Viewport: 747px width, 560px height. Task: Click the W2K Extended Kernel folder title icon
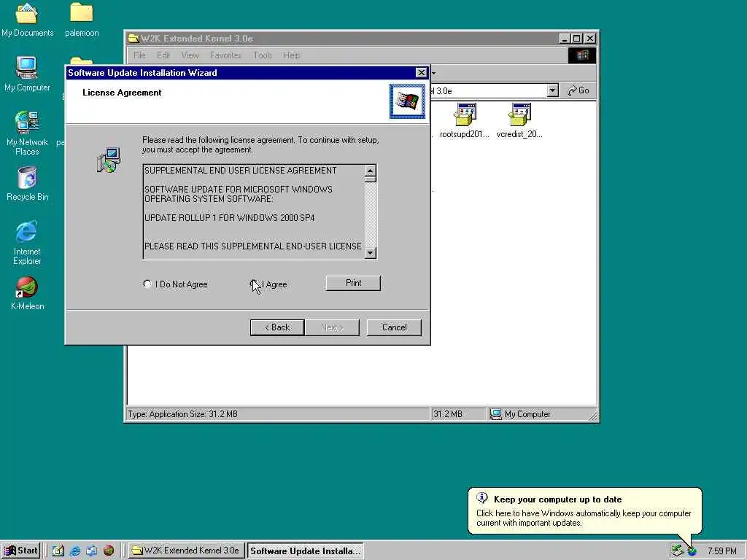pyautogui.click(x=133, y=39)
